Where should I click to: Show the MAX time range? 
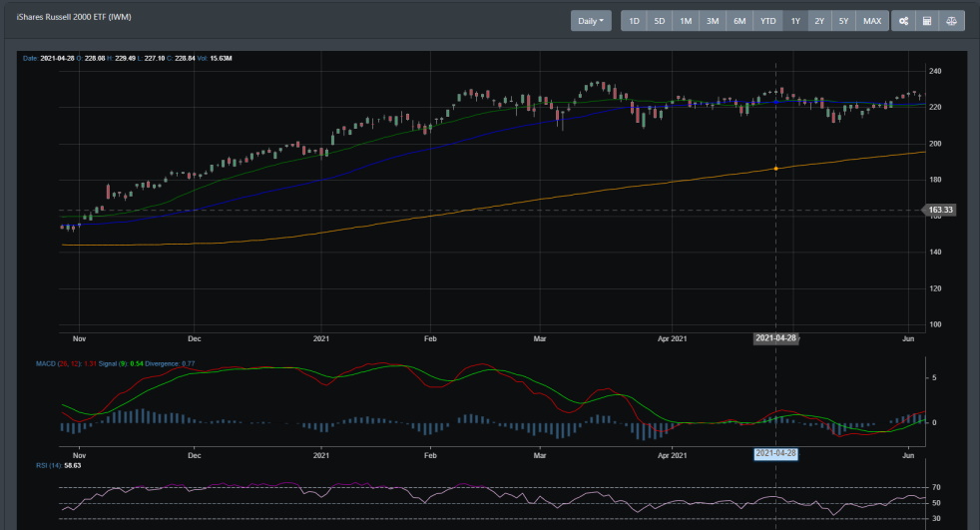[872, 21]
